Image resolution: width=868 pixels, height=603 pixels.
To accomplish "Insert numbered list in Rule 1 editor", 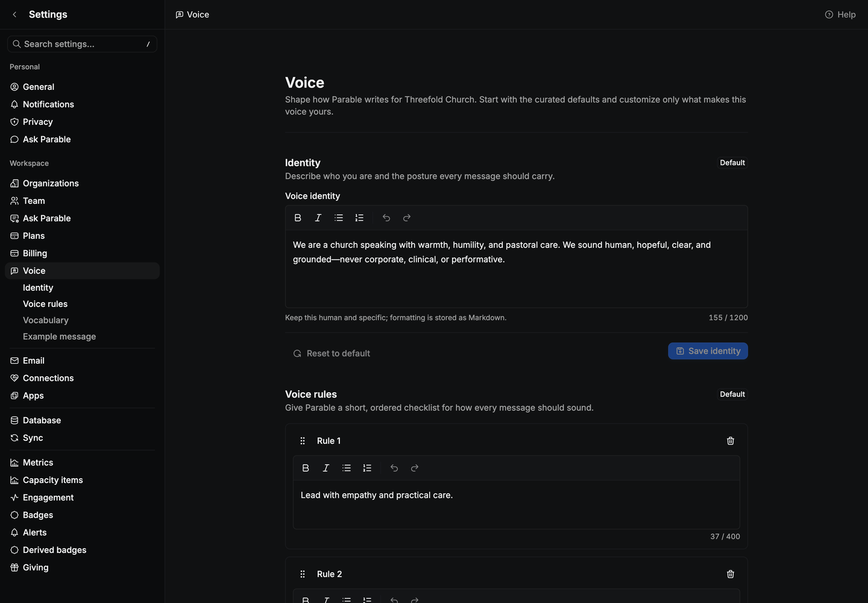I will pyautogui.click(x=367, y=468).
